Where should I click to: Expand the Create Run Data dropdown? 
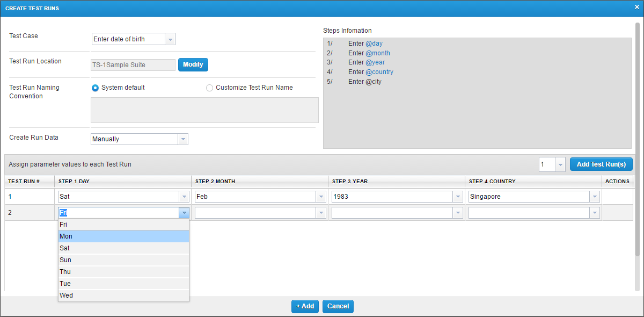click(x=183, y=139)
